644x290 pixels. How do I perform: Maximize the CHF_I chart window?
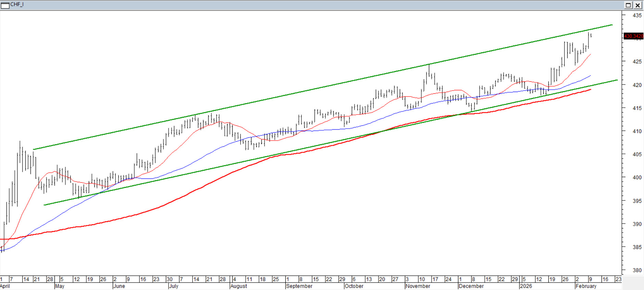(628, 5)
